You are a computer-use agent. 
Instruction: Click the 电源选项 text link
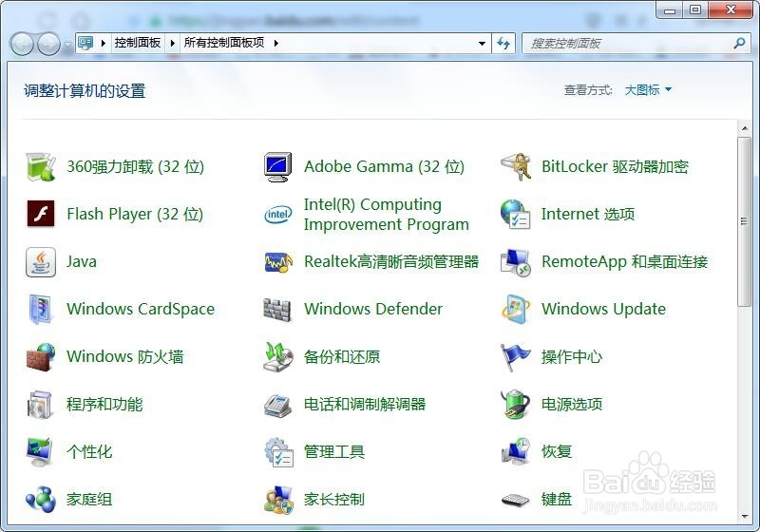click(572, 404)
